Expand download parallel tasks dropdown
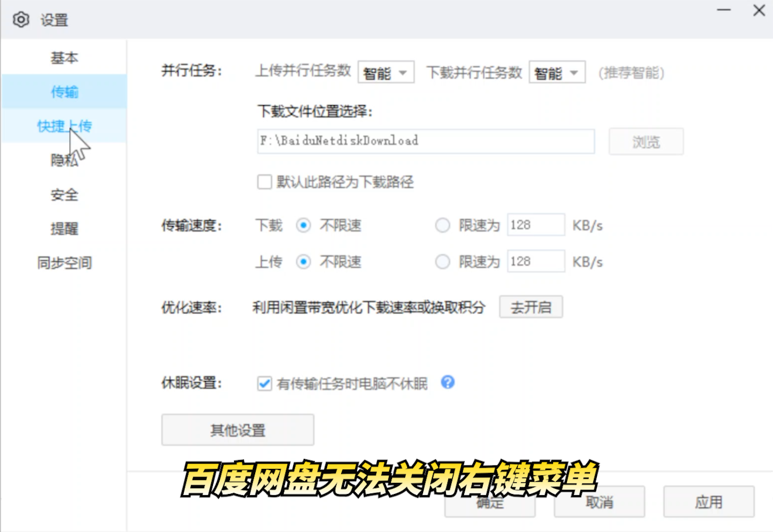This screenshot has width=773, height=532. [x=557, y=73]
